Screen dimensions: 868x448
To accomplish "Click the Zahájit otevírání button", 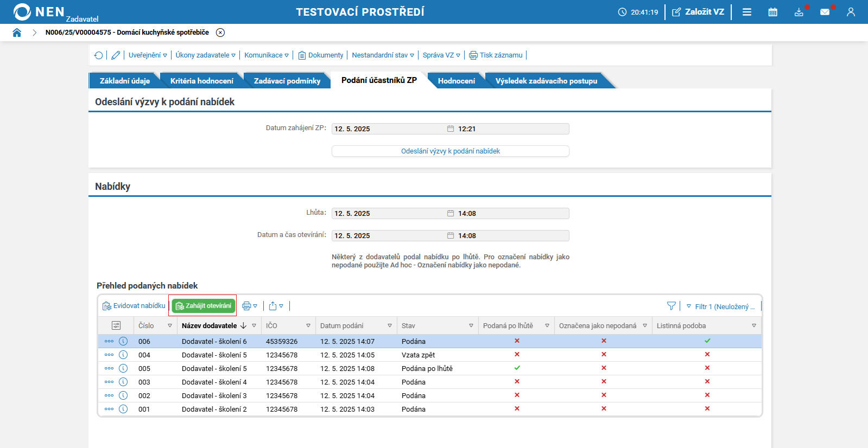I will pos(203,306).
